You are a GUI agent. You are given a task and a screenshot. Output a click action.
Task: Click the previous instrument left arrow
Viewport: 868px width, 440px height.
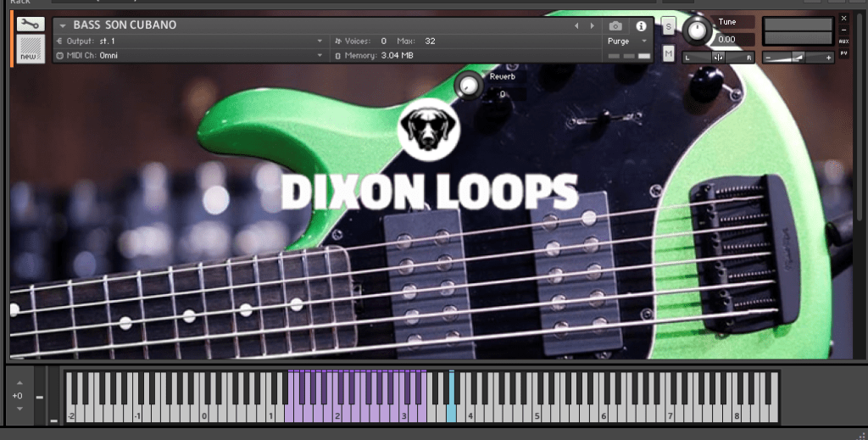coord(576,26)
